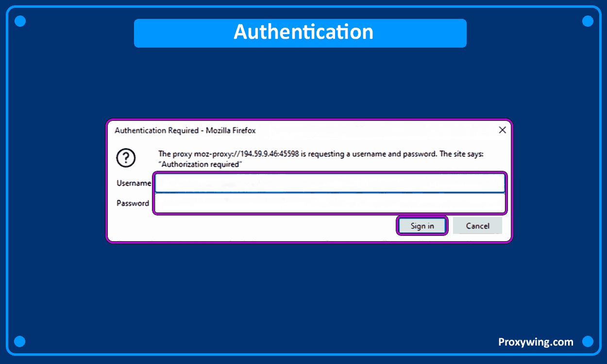Viewport: 607px width, 364px height.
Task: Click the bottom-right blue corner dot
Action: [x=588, y=341]
